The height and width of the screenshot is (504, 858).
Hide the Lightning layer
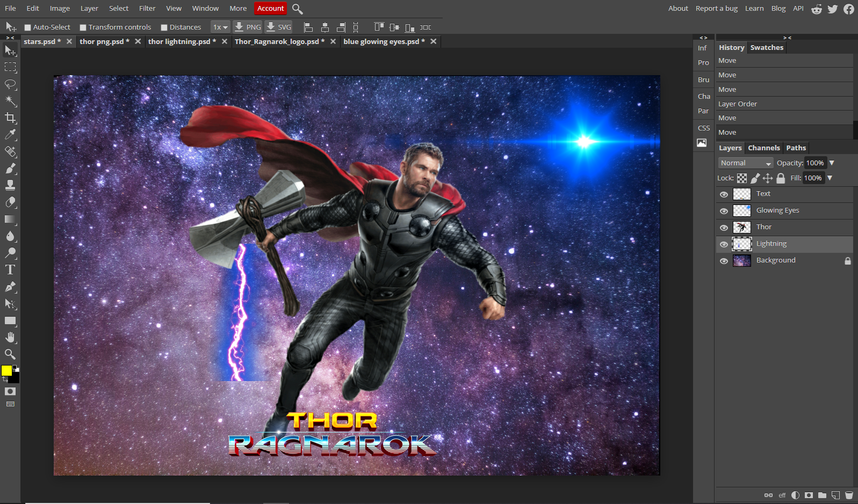pos(724,244)
